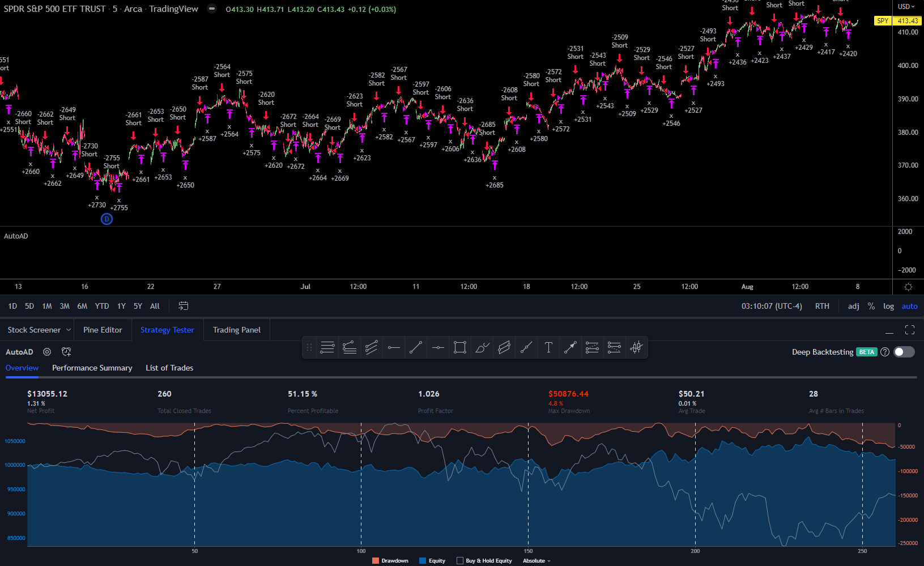
Task: Toggle the Drawdown series visibility
Action: 390,561
